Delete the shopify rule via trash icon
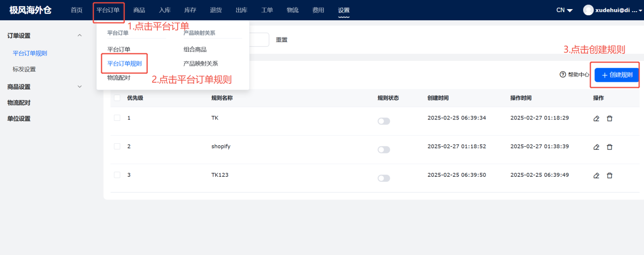This screenshot has width=644, height=255. tap(609, 147)
